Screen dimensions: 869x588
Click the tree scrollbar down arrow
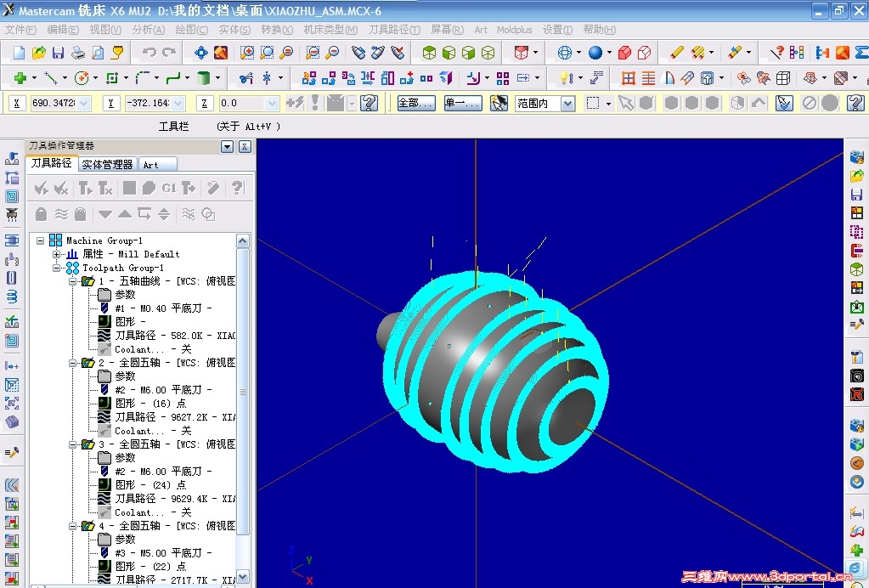243,576
